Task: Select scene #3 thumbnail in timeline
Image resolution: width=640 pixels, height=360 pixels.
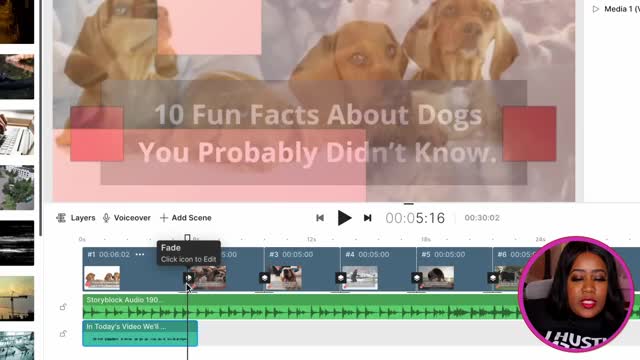Action: pyautogui.click(x=287, y=278)
